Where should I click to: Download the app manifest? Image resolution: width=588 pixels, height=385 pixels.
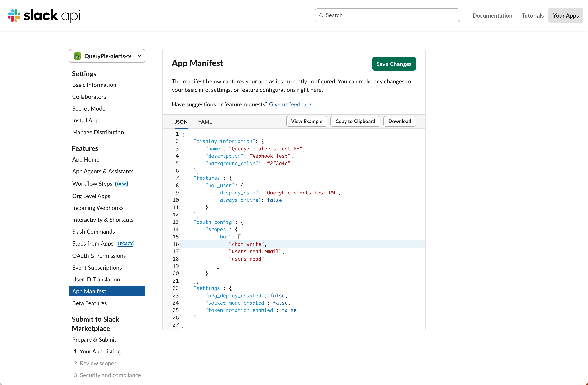pyautogui.click(x=399, y=121)
